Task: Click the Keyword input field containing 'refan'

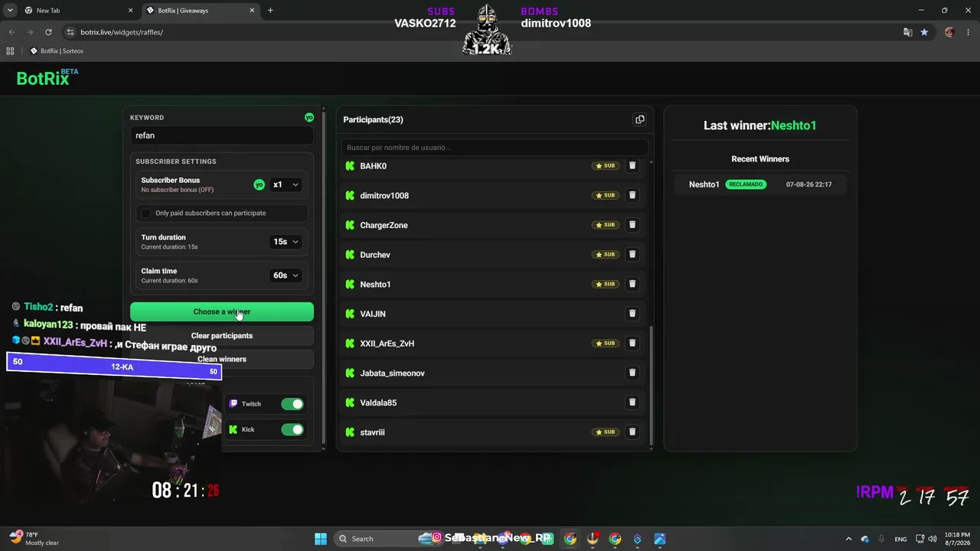Action: (222, 135)
